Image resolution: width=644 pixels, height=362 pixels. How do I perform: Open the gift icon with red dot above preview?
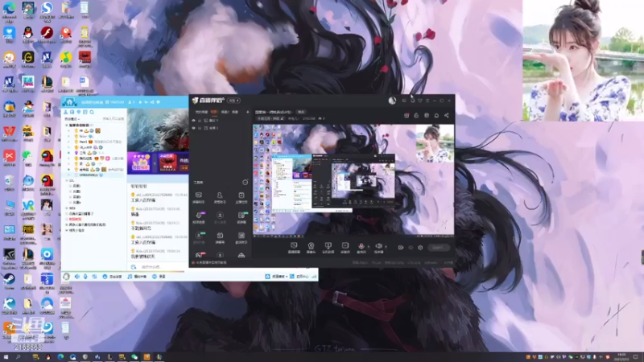407,115
